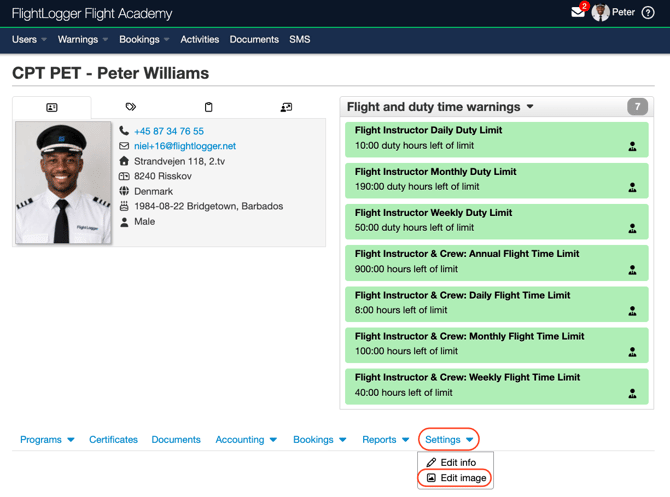Click the red unread messages badge
The image size is (670, 497).
pyautogui.click(x=584, y=6)
